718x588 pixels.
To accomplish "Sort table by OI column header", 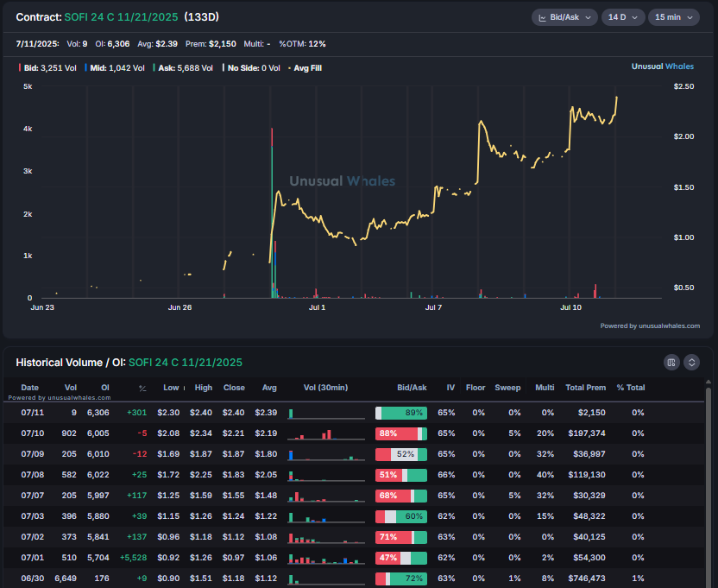I will (x=105, y=388).
